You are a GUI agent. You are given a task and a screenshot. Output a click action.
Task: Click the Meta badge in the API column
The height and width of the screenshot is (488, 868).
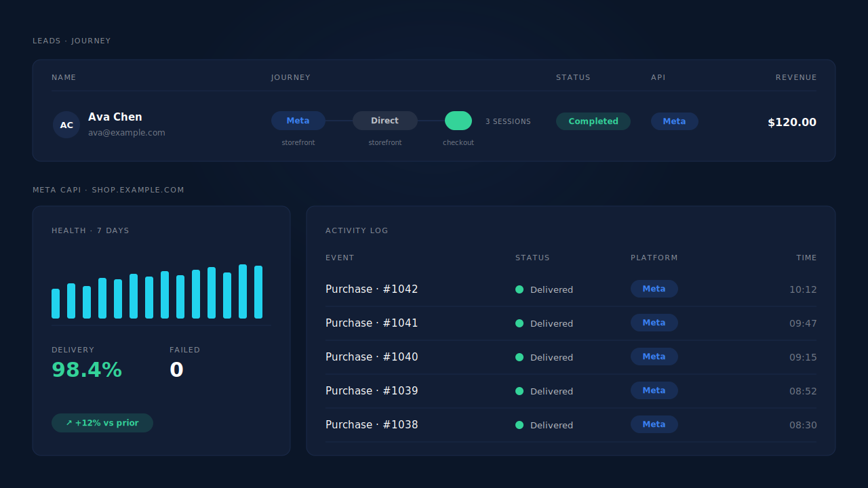[x=675, y=121]
